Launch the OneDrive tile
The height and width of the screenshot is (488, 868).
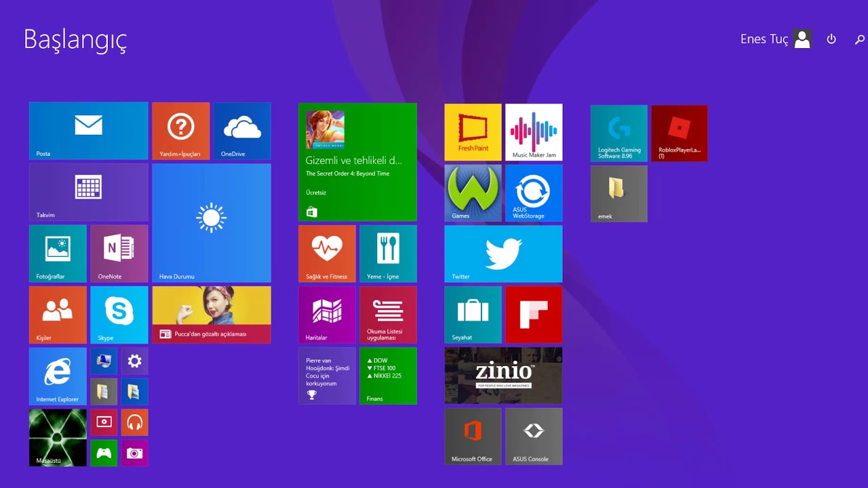(x=242, y=131)
